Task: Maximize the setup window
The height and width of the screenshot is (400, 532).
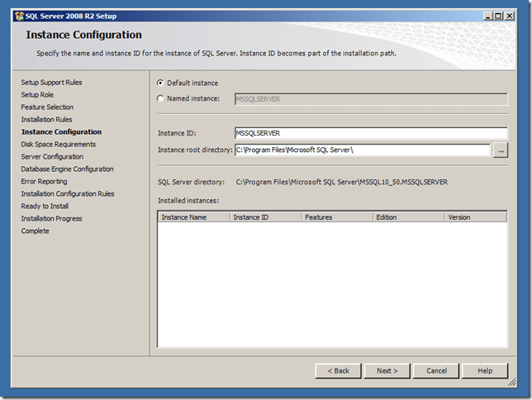Action: (x=501, y=16)
